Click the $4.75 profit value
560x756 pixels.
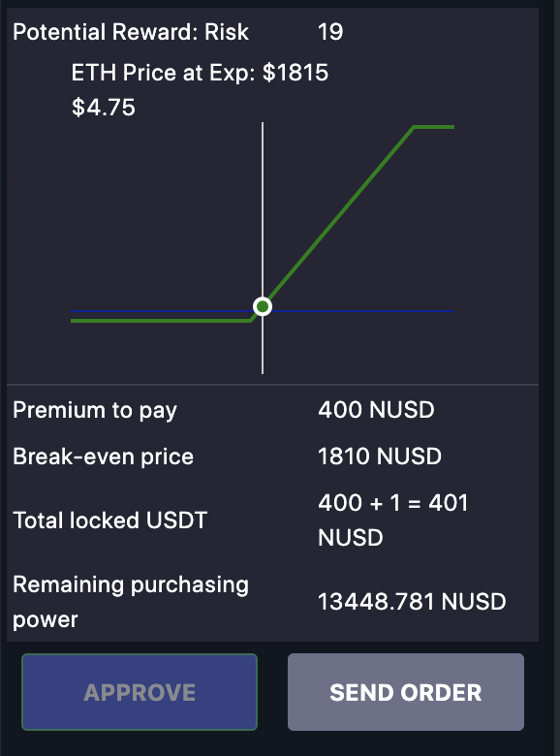click(x=104, y=107)
